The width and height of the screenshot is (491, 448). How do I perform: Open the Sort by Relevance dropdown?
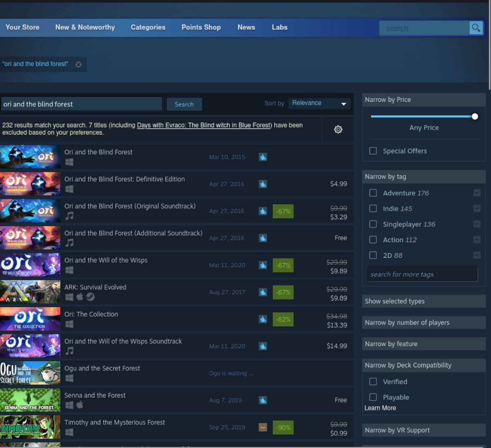319,103
